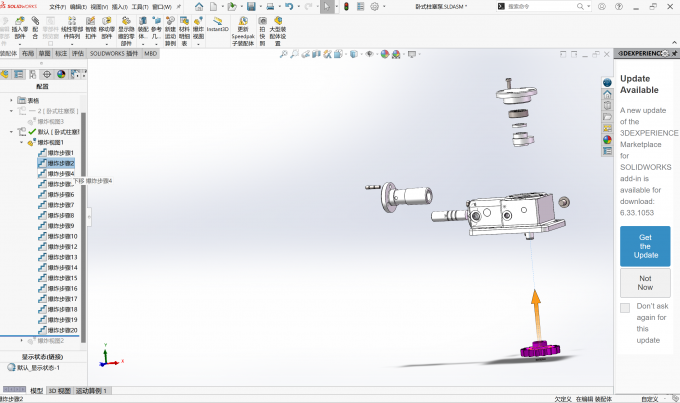The width and height of the screenshot is (680, 403).
Task: Start a New Motion Study (新建运动算例)
Action: click(x=170, y=31)
